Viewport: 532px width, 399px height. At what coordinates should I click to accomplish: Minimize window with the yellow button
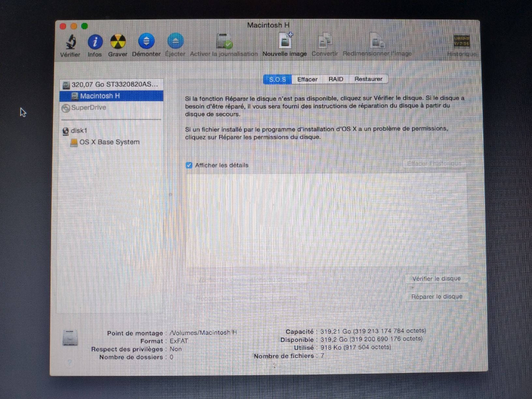coord(74,26)
